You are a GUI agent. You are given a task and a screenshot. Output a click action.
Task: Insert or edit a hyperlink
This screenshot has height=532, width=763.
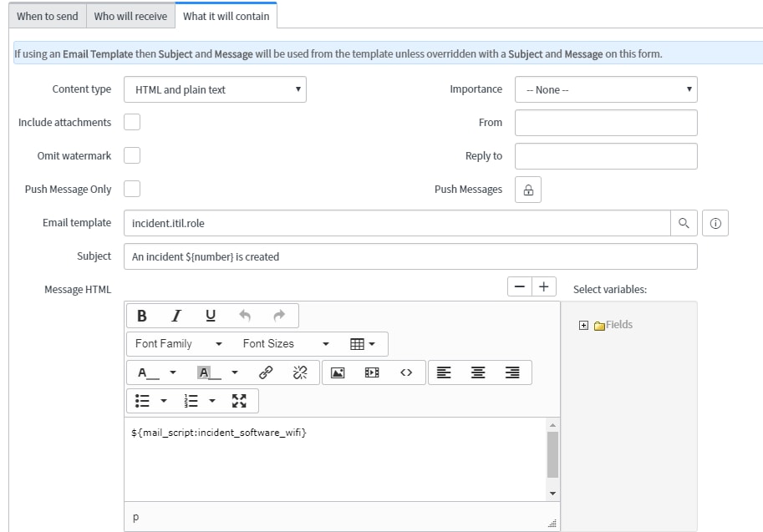pos(266,373)
